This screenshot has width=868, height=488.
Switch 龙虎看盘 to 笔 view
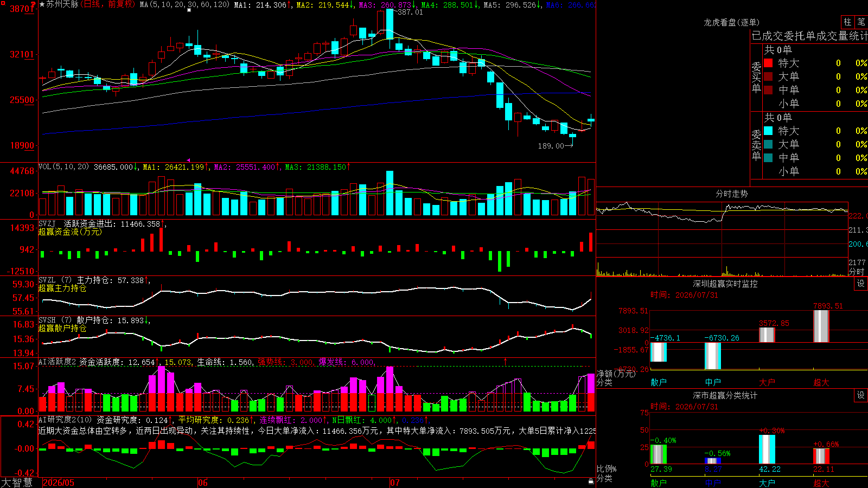pos(861,22)
